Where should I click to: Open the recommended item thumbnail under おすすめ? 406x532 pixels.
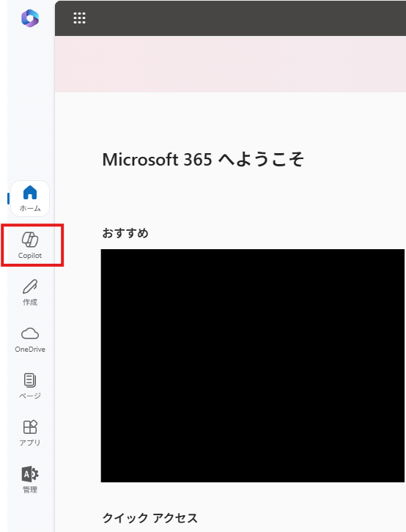pos(253,366)
